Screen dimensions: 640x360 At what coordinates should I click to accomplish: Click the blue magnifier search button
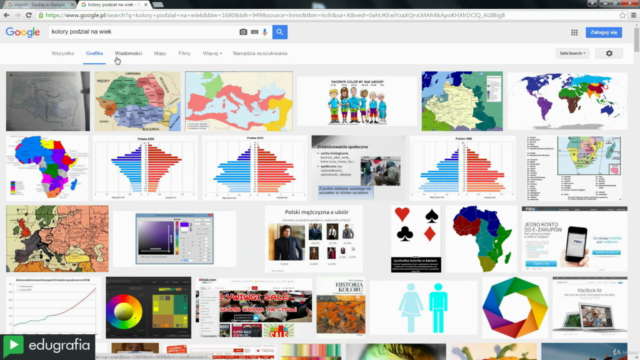(x=280, y=32)
